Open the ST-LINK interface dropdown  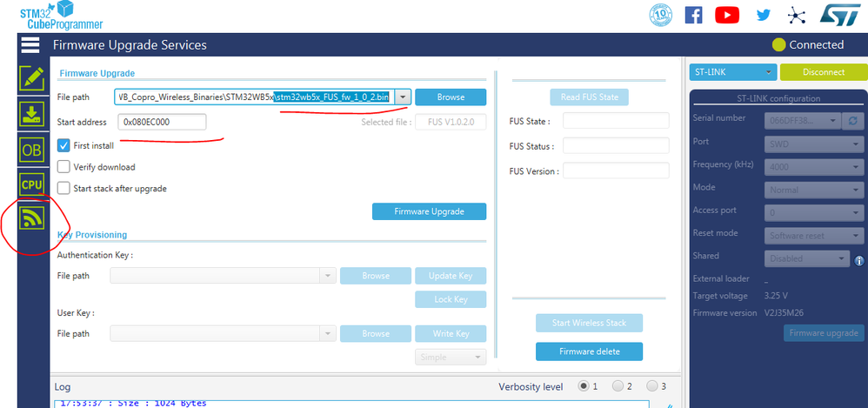point(733,72)
